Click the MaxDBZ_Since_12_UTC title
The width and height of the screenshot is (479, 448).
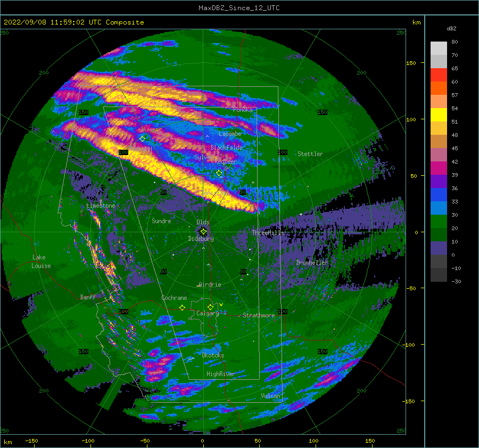point(239,8)
